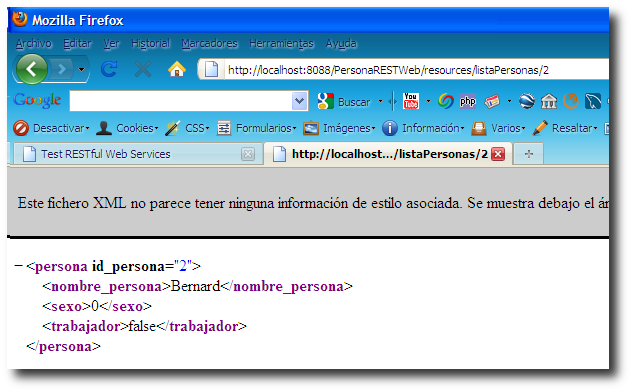Click the bank building toolbar icon
This screenshot has height=392, width=632.
(549, 101)
